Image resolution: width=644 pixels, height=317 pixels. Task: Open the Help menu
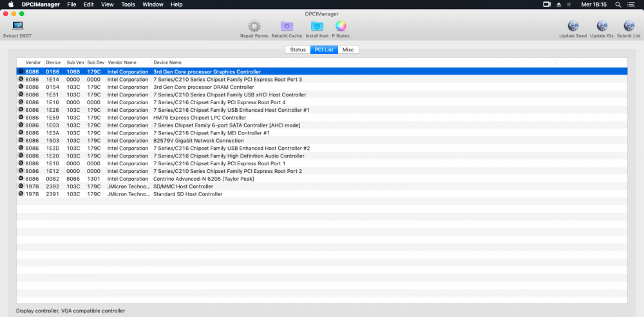tap(176, 5)
